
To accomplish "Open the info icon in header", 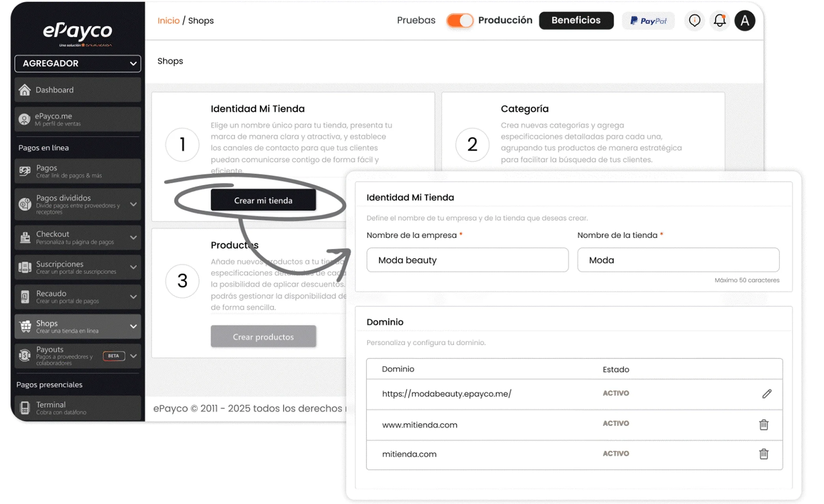I will click(694, 20).
